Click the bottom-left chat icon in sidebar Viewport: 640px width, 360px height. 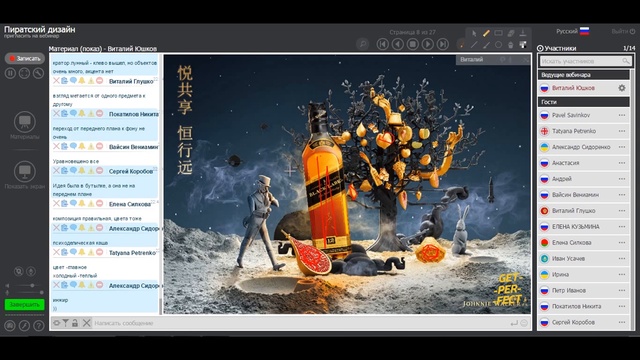[10, 326]
